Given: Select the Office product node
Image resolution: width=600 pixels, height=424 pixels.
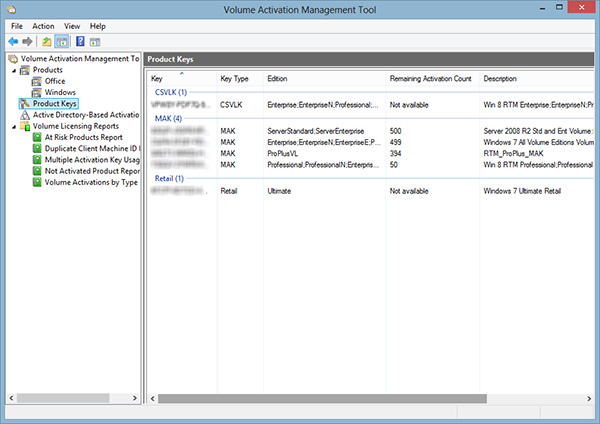Looking at the screenshot, I should pos(54,81).
